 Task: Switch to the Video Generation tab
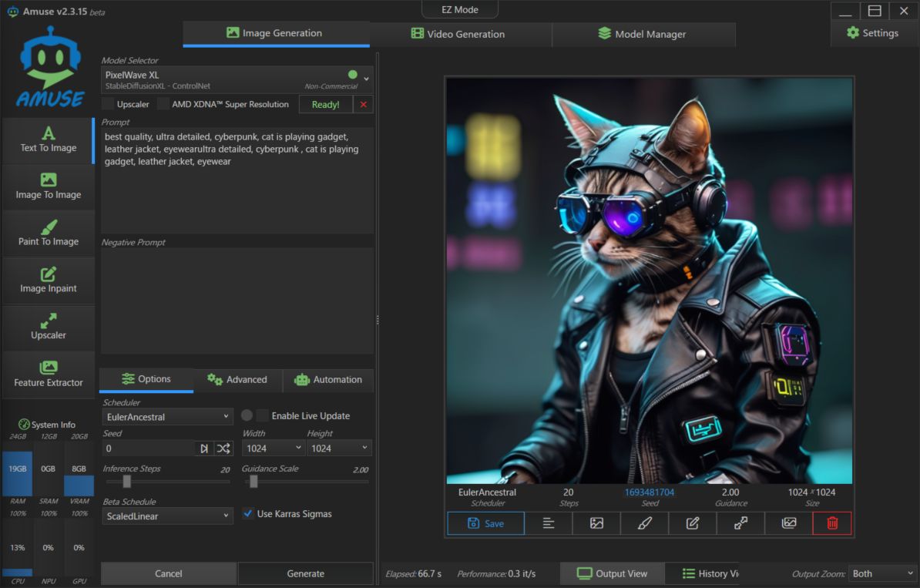tap(460, 34)
